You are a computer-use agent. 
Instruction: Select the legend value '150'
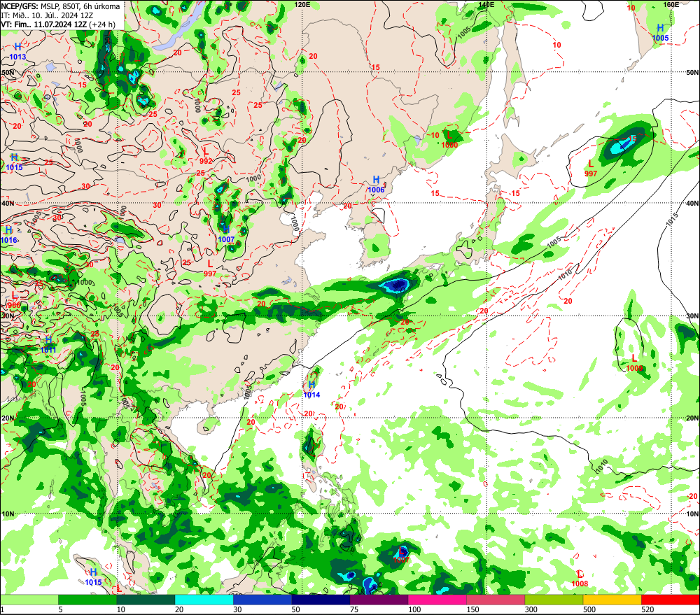coord(472,609)
